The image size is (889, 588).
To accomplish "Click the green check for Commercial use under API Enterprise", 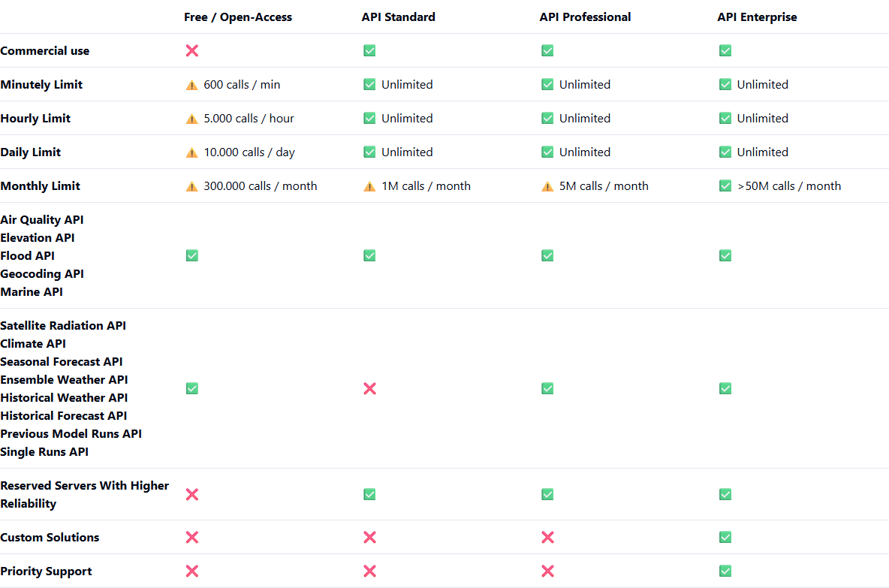I will (725, 50).
